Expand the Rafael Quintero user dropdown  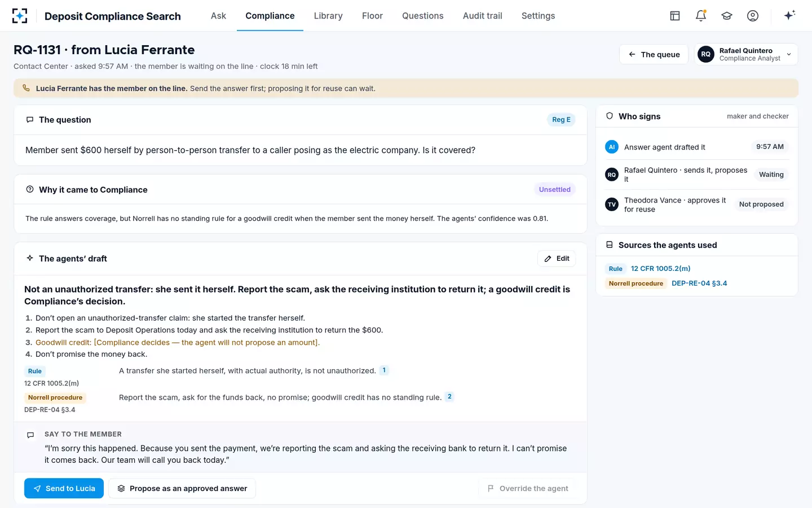(746, 54)
